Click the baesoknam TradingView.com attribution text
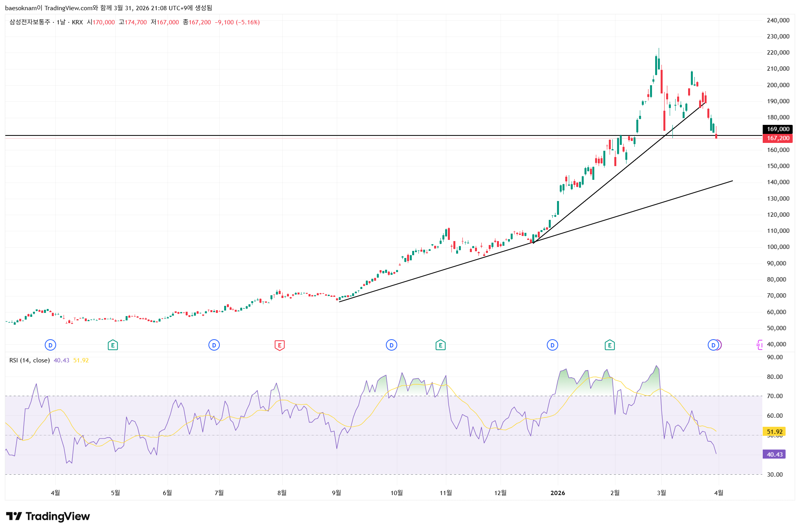 (x=109, y=8)
